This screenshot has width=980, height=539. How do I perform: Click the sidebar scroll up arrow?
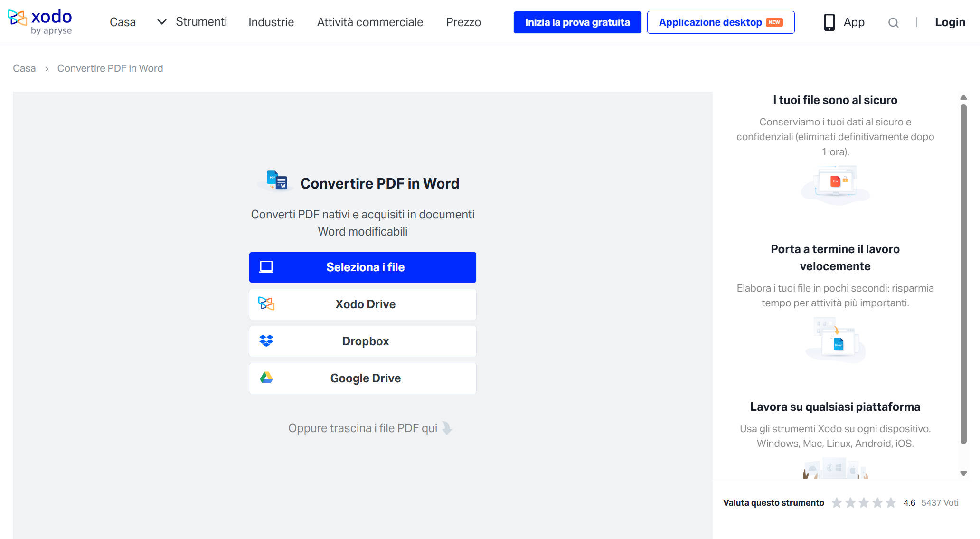click(x=963, y=97)
